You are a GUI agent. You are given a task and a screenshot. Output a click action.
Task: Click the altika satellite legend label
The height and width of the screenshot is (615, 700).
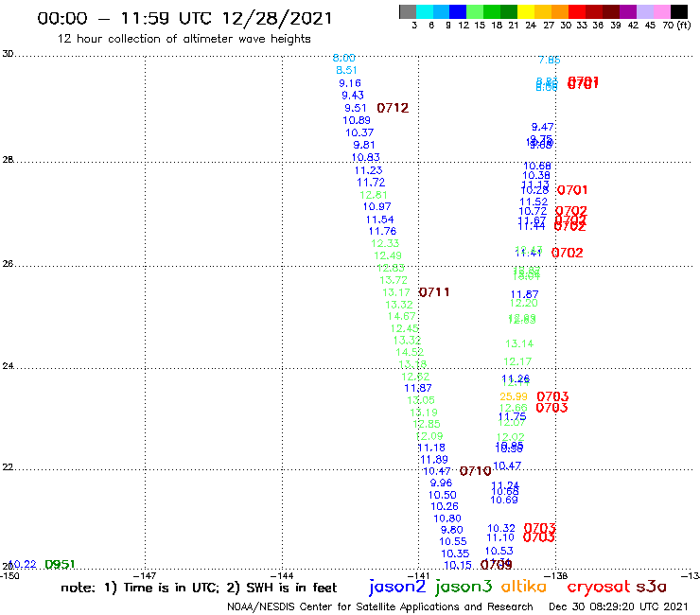pyautogui.click(x=524, y=587)
